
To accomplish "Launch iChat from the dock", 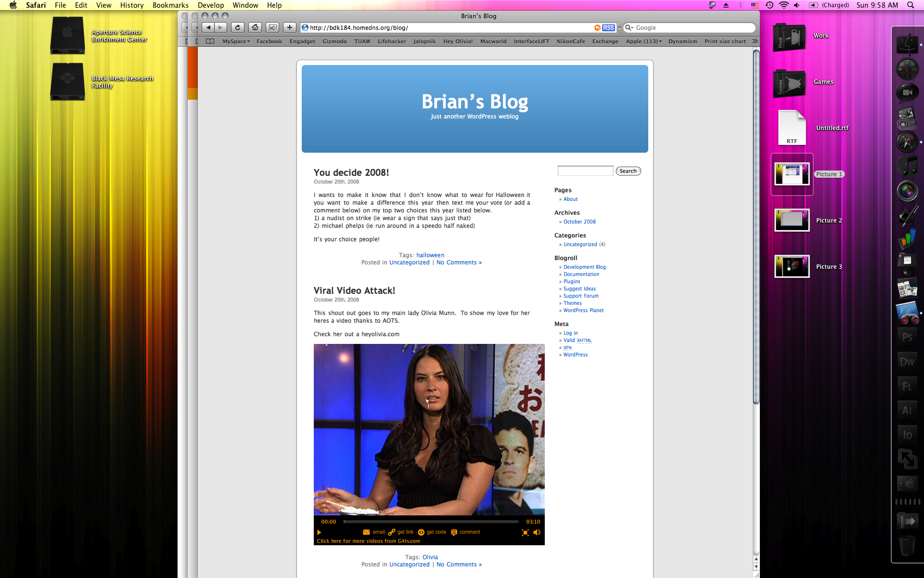I will click(907, 93).
